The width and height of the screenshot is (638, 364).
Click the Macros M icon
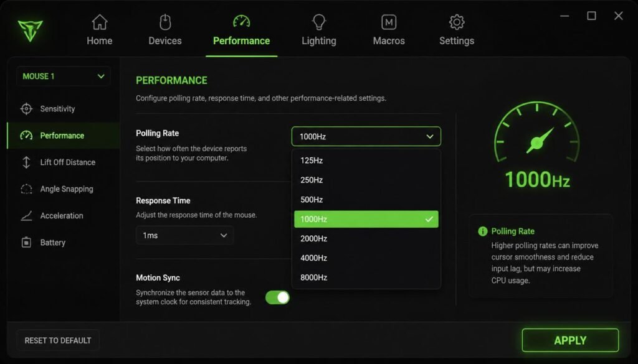tap(389, 22)
